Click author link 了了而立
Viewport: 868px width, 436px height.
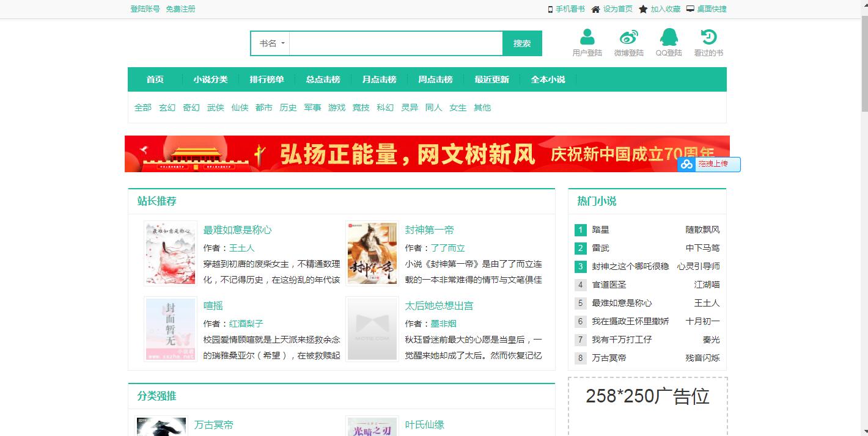(448, 248)
